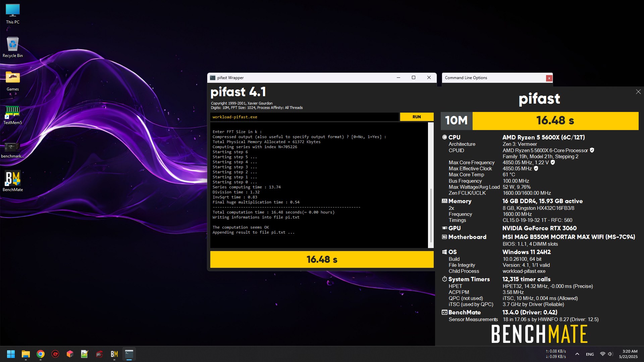This screenshot has height=362, width=644.
Task: Click the System Timers stopwatch icon
Action: 444,279
